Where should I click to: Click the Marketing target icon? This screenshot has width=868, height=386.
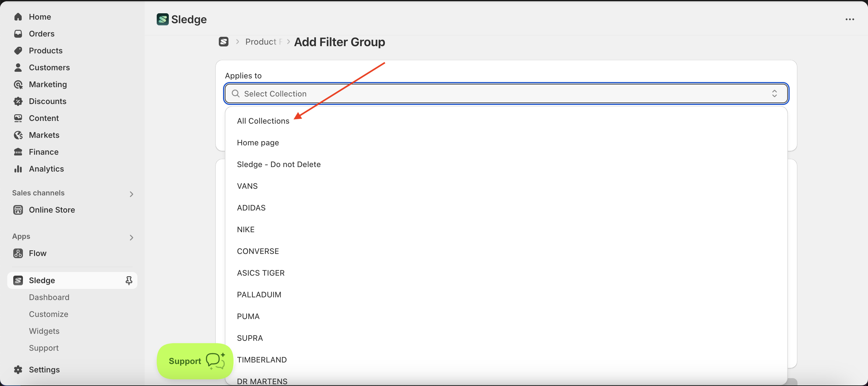click(18, 84)
